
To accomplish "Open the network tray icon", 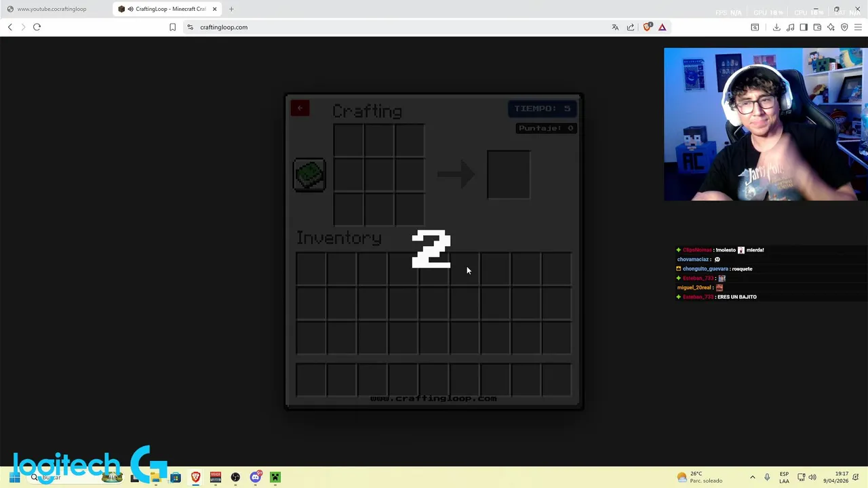I will 801,477.
